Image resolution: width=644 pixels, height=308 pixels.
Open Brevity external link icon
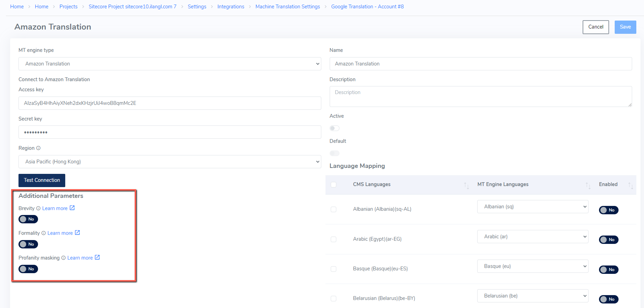tap(72, 208)
